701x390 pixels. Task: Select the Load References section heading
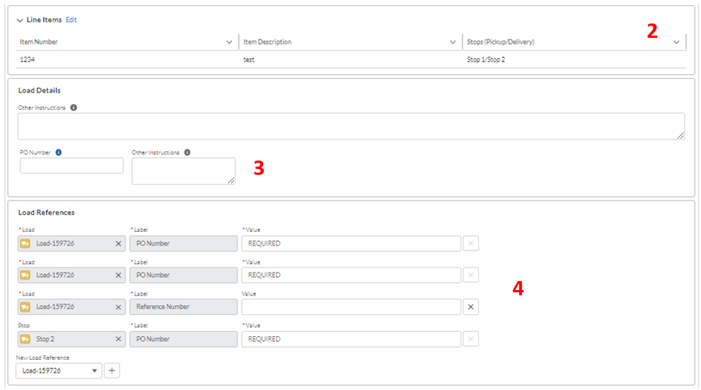(x=46, y=212)
